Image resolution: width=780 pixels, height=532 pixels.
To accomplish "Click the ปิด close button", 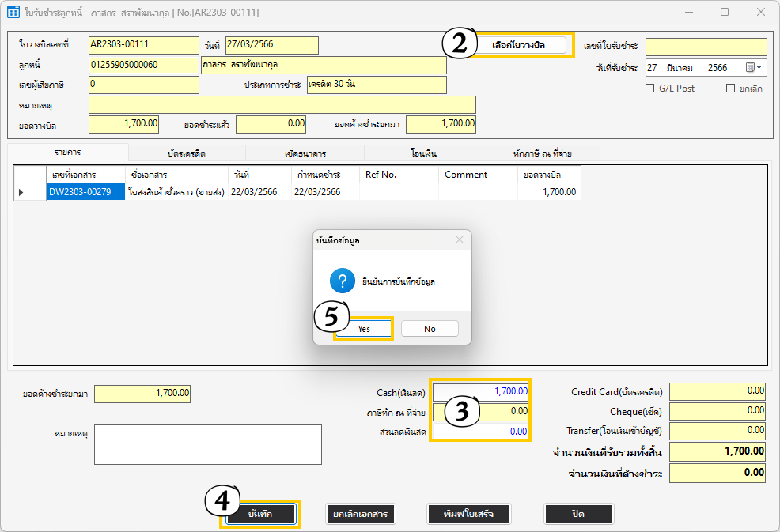I will tap(578, 514).
